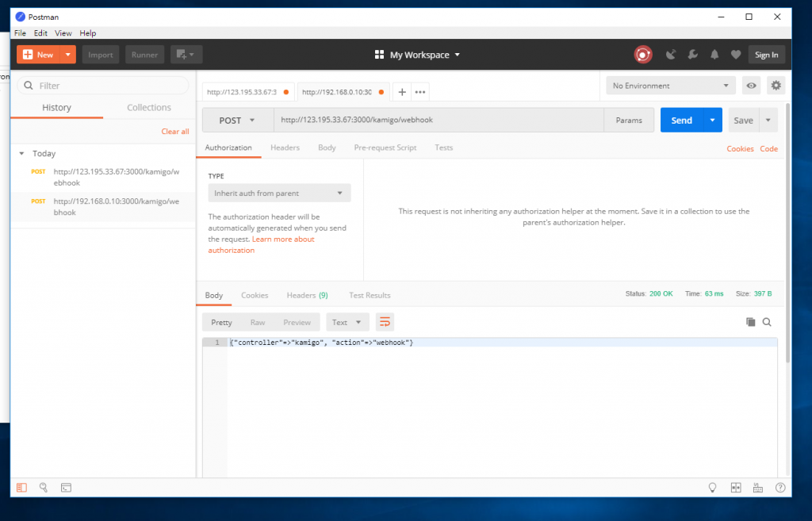The image size is (812, 521).
Task: Copy response body to clipboard icon
Action: pos(750,322)
